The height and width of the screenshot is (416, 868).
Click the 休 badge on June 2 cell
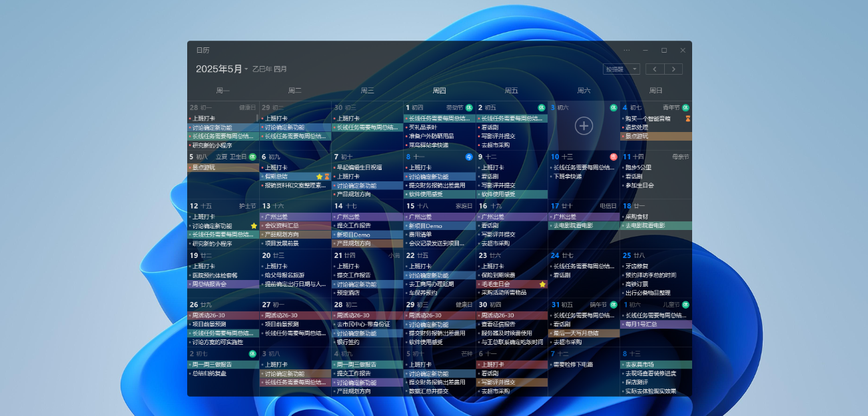pyautogui.click(x=252, y=354)
